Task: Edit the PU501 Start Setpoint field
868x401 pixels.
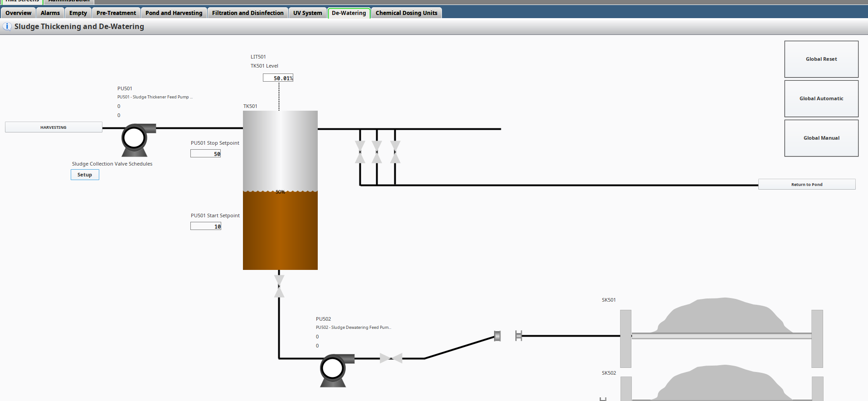Action: pyautogui.click(x=206, y=226)
